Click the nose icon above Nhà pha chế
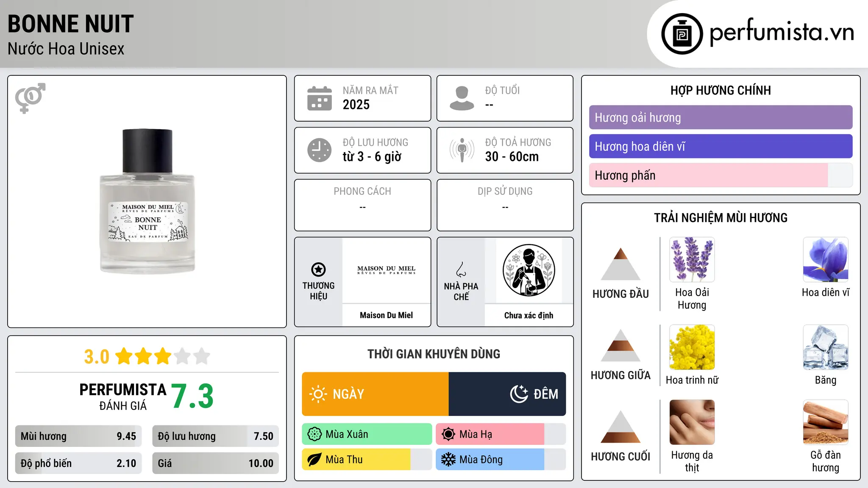 click(x=461, y=269)
